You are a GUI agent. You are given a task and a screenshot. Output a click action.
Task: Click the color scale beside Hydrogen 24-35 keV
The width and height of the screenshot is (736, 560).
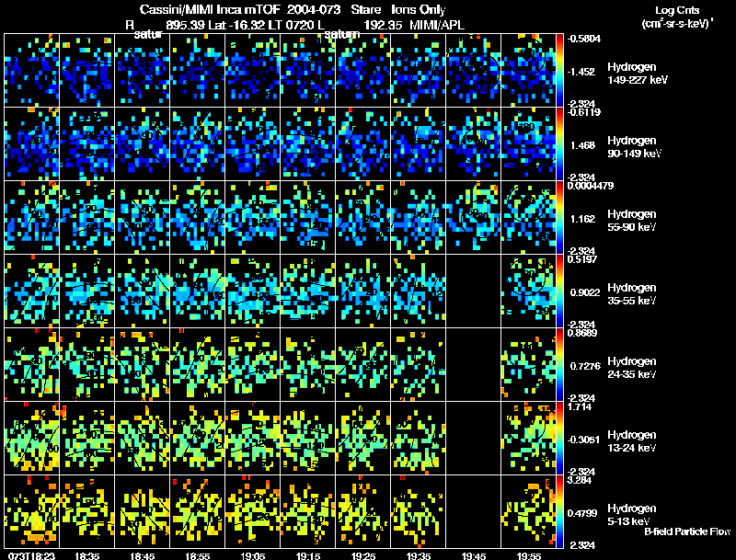559,365
